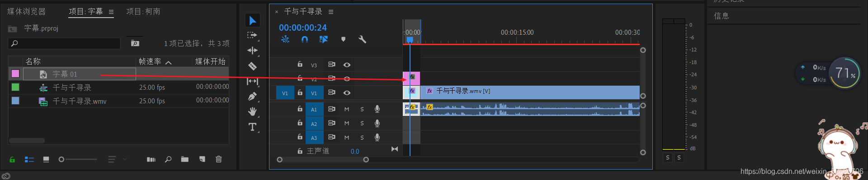Image resolution: width=868 pixels, height=180 pixels.
Task: Toggle sync lock on track V3
Action: point(331,65)
